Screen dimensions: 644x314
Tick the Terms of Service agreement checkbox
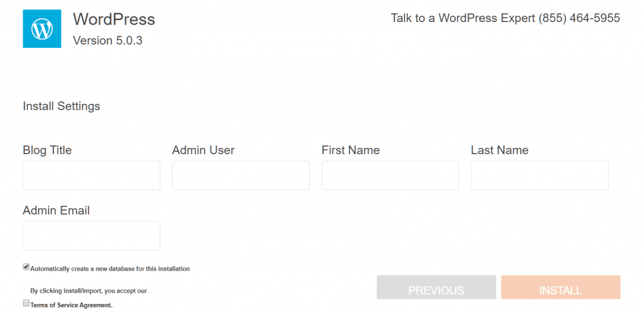tap(26, 303)
